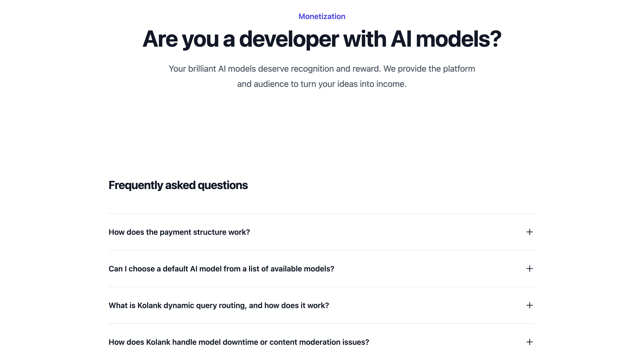
Task: Click 'We provide the platform' in the subtitle
Action: (x=429, y=69)
